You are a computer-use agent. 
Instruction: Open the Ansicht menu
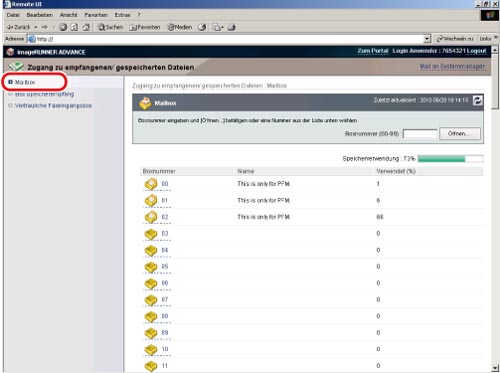[x=68, y=15]
